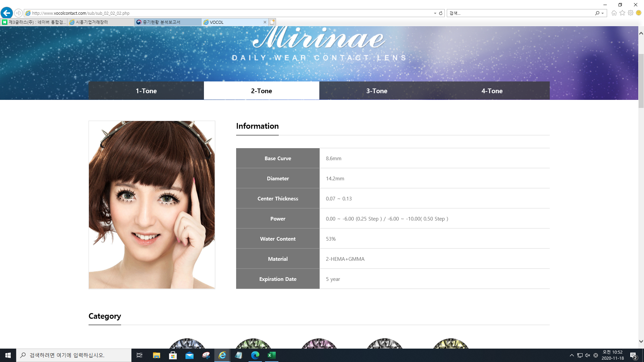Image resolution: width=644 pixels, height=362 pixels.
Task: Open the browser Home icon
Action: (614, 13)
